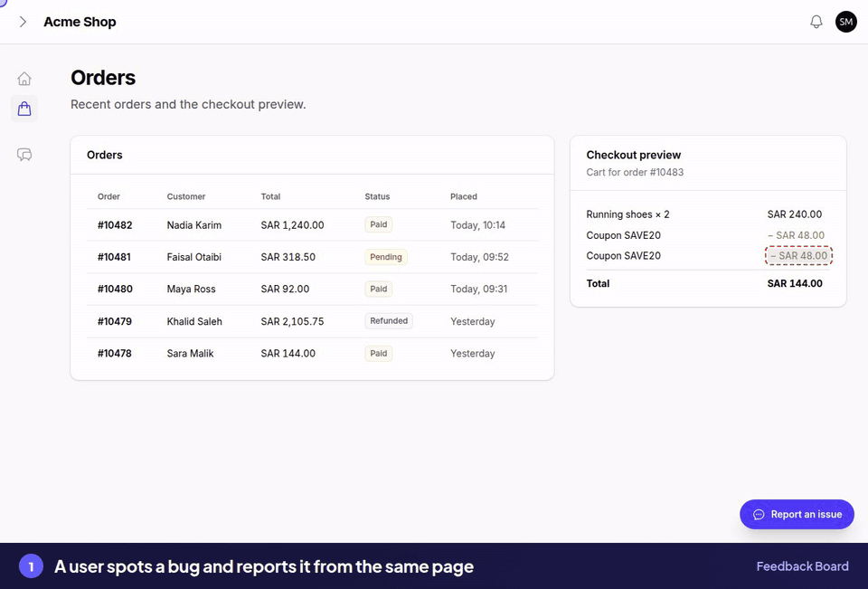This screenshot has height=589, width=868.
Task: Expand the sidebar chevron next to Acme Shop
Action: pos(23,22)
